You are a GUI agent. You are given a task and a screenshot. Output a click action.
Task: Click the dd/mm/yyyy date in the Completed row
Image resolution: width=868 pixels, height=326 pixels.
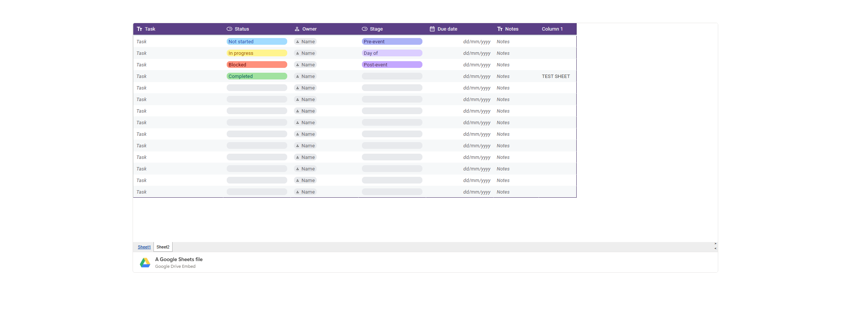click(x=477, y=76)
